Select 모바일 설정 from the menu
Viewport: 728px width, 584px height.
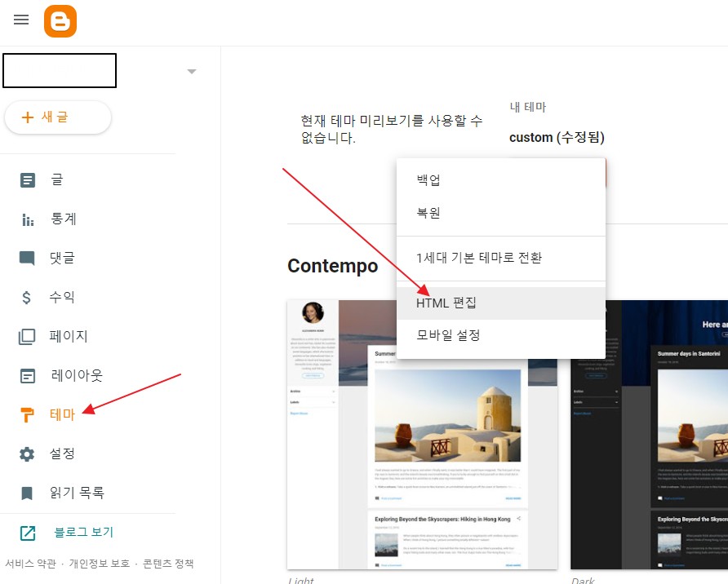(x=501, y=335)
